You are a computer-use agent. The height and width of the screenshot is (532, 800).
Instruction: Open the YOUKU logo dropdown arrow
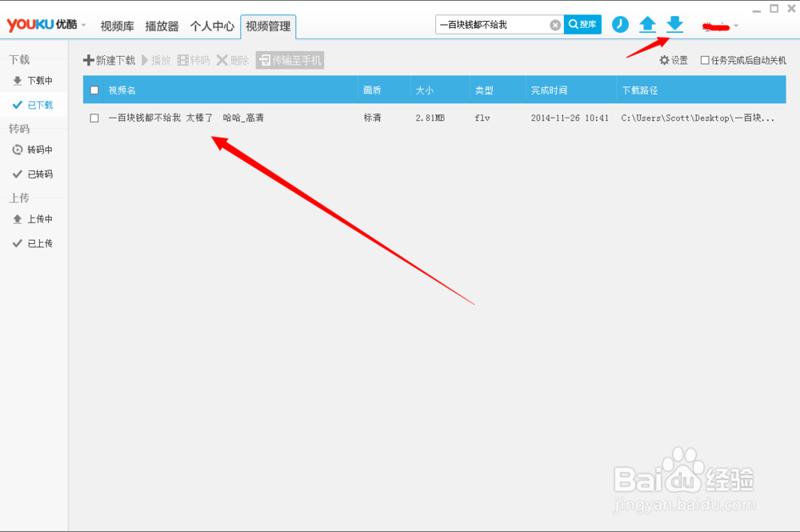tap(83, 24)
